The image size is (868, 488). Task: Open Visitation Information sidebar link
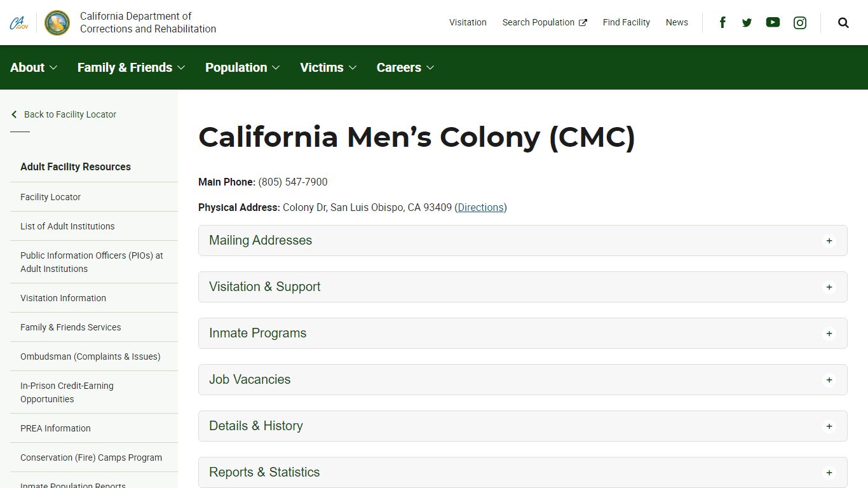63,298
